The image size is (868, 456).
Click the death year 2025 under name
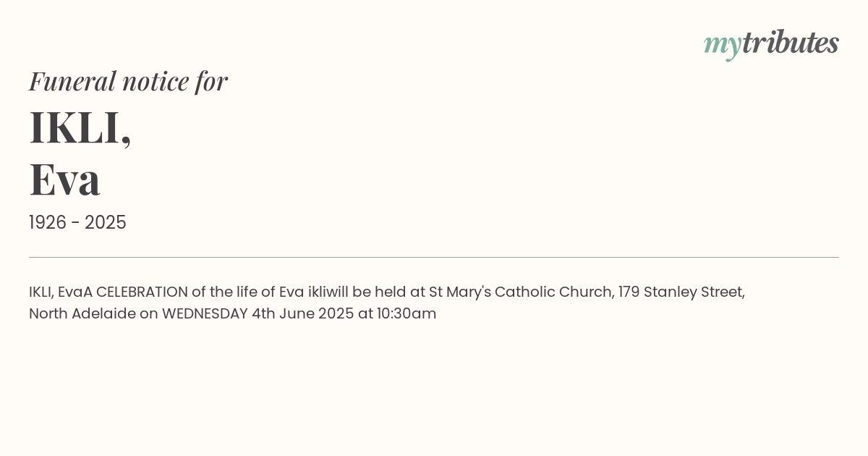106,223
